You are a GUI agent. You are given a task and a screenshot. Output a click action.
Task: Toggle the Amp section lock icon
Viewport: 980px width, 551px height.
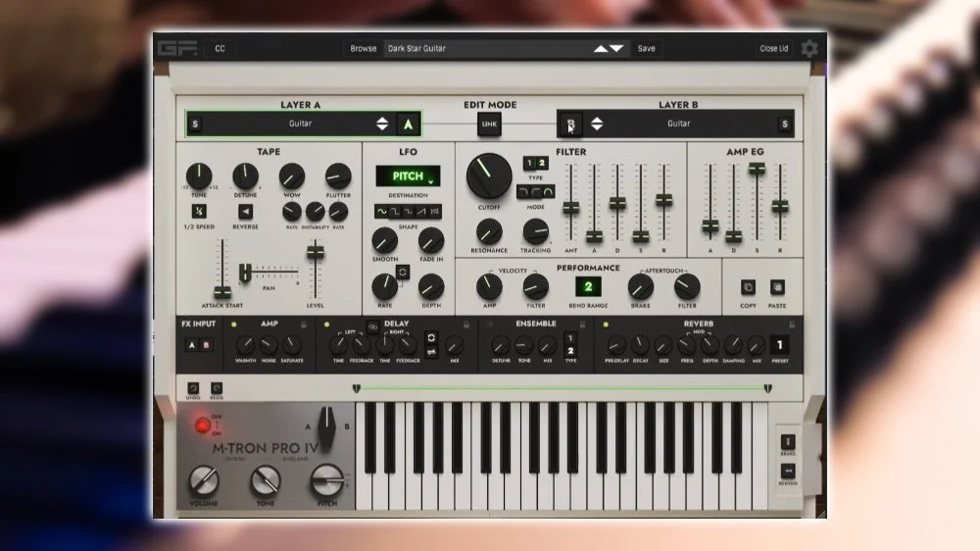304,325
